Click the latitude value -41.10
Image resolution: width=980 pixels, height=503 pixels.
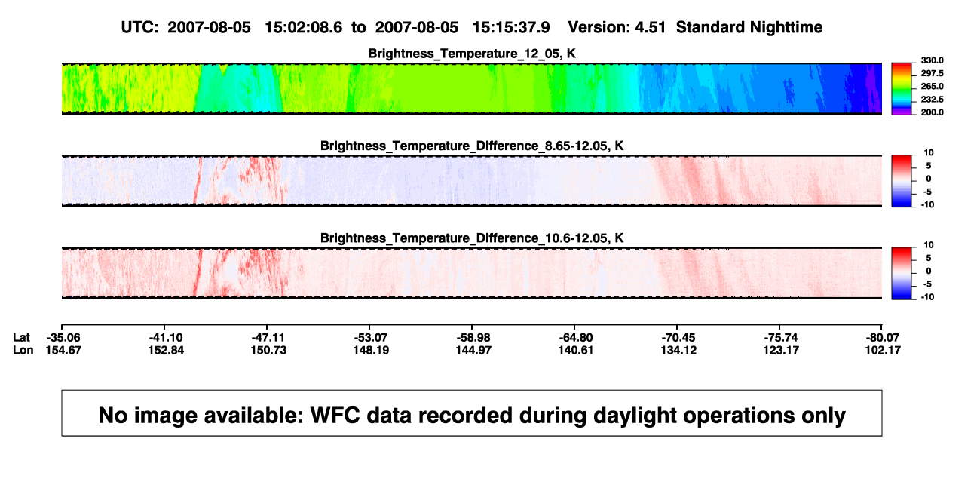166,337
